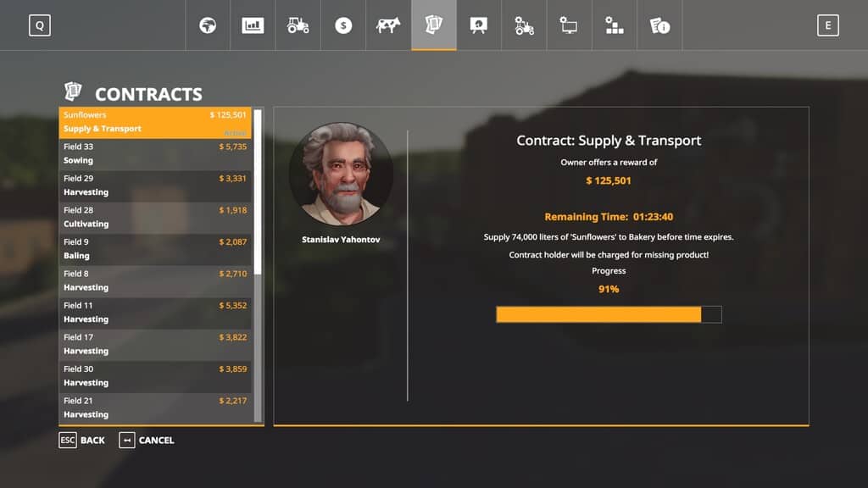Screen dimensions: 868x488
Task: Open the presentation board icon
Action: click(479, 25)
